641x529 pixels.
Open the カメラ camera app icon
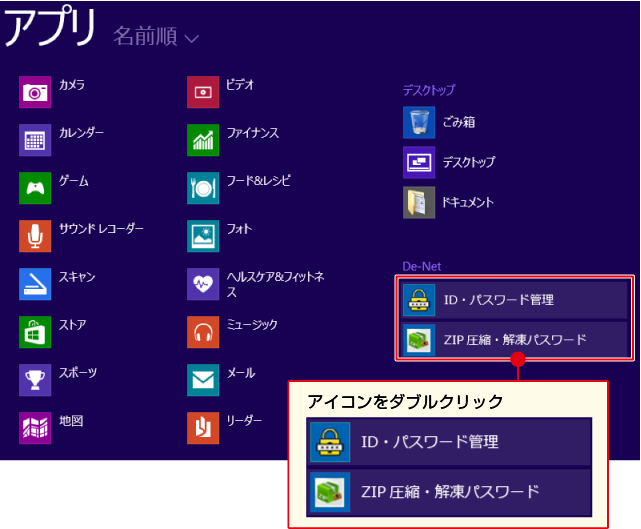tap(35, 92)
